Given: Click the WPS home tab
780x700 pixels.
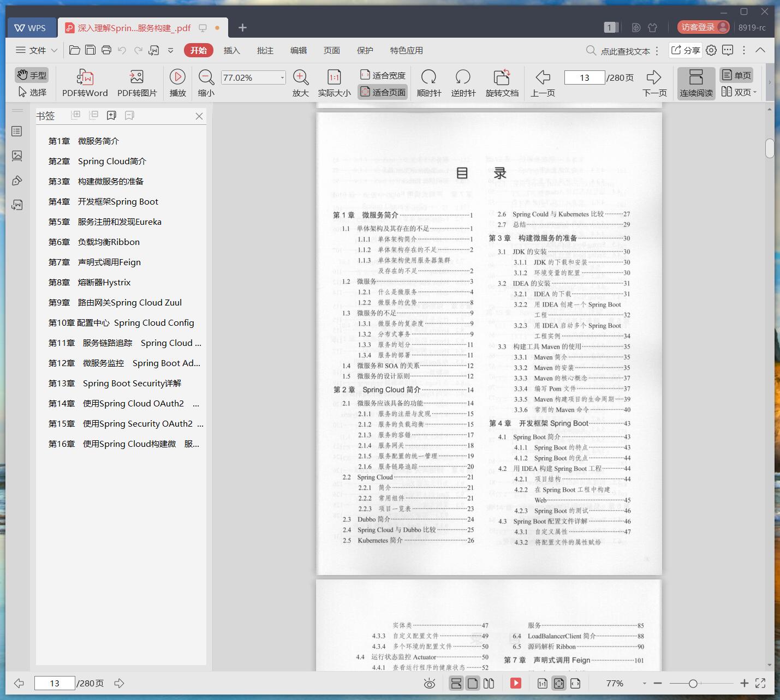Looking at the screenshot, I should (x=31, y=27).
